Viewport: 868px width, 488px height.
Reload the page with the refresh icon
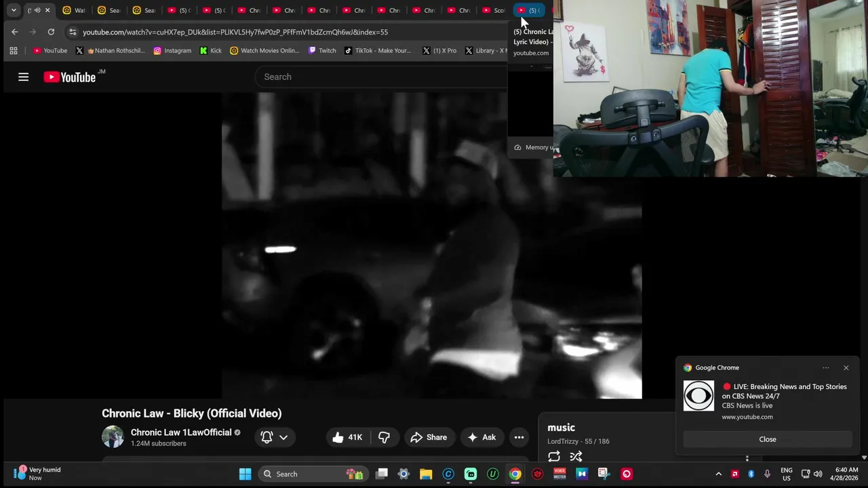(51, 32)
